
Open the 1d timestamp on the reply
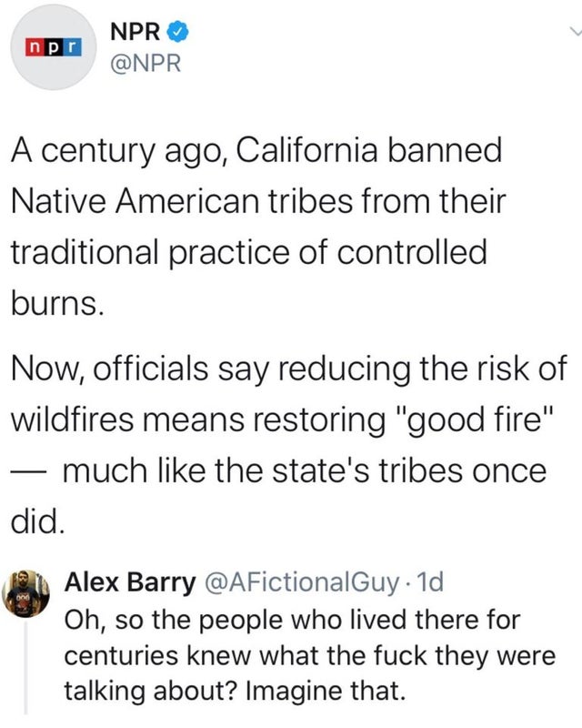[430, 581]
